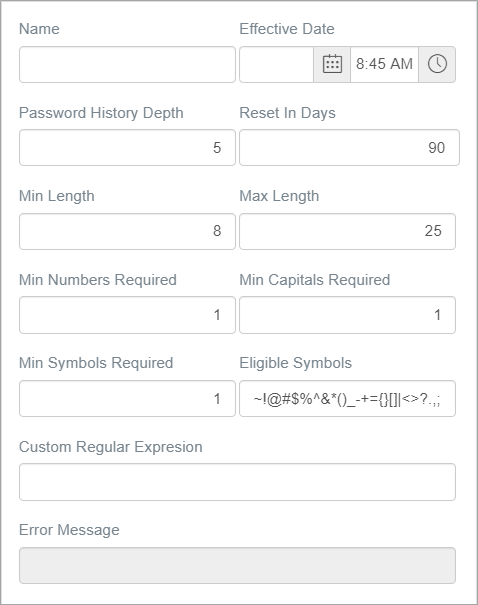Focus the Min Symbols Required field
Viewport: 478px width, 605px height.
click(x=127, y=399)
